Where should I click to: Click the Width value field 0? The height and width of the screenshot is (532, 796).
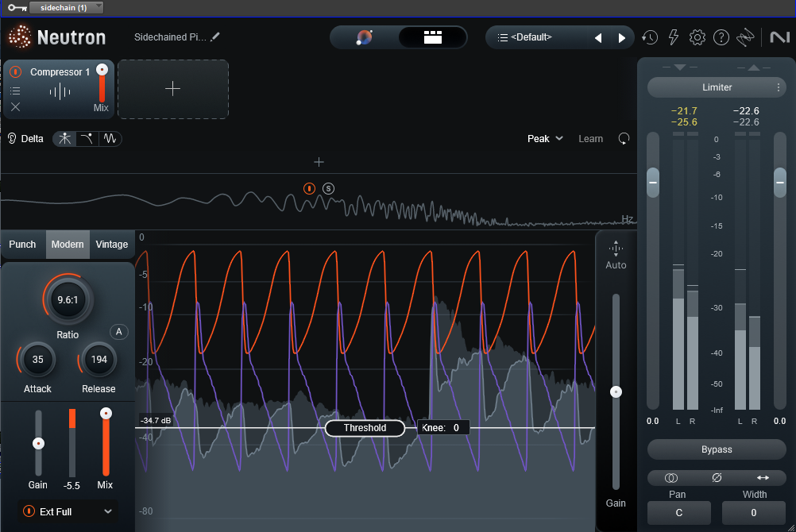(x=753, y=513)
